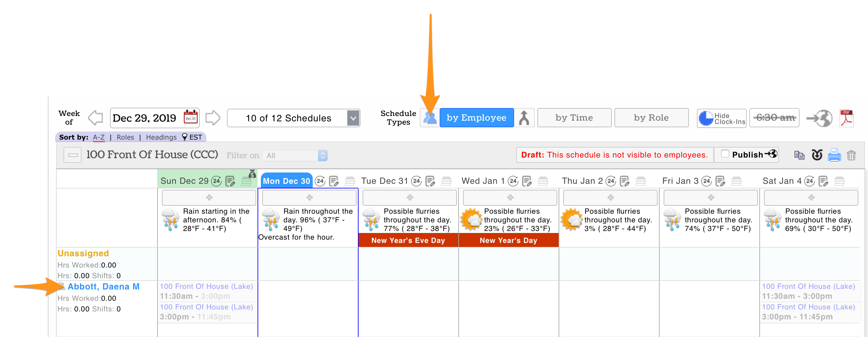Click the group employee icon before by Employee
Screen dimensions: 868x337
tap(430, 118)
